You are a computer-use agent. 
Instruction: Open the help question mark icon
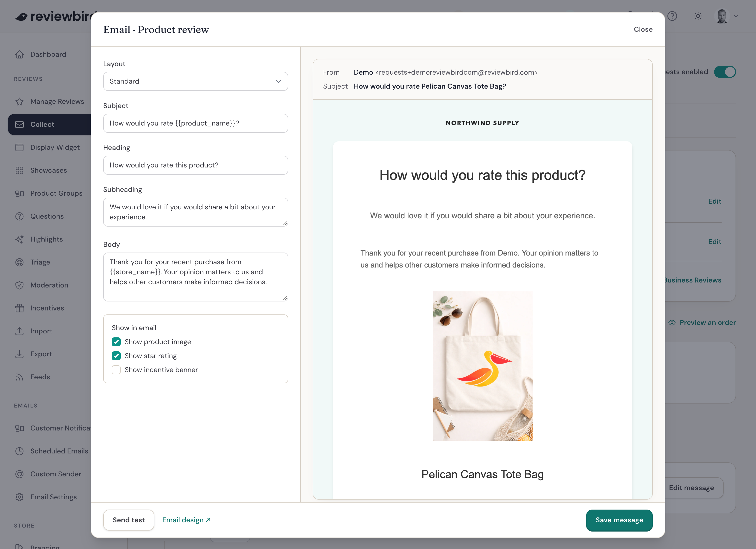pyautogui.click(x=672, y=16)
